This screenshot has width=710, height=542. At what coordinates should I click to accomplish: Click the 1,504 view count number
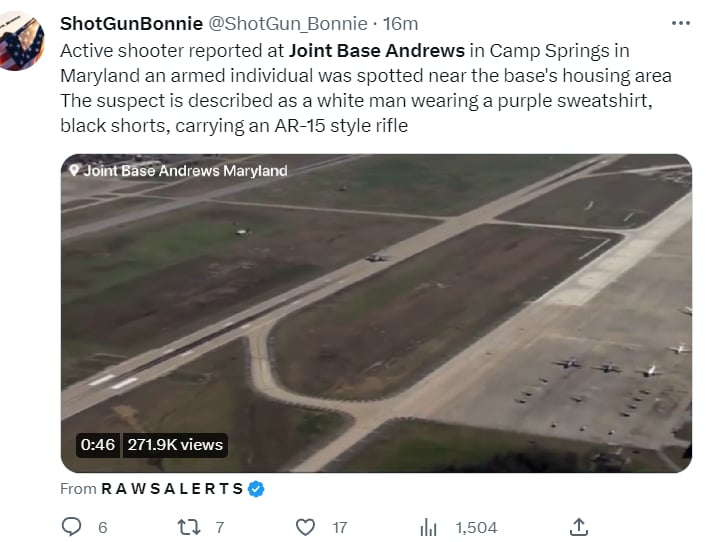(x=476, y=528)
